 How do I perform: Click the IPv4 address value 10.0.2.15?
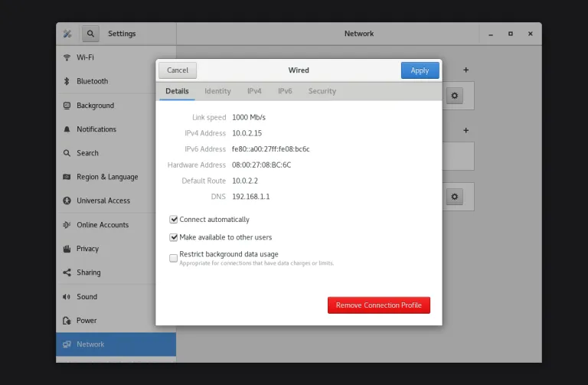[x=247, y=133]
